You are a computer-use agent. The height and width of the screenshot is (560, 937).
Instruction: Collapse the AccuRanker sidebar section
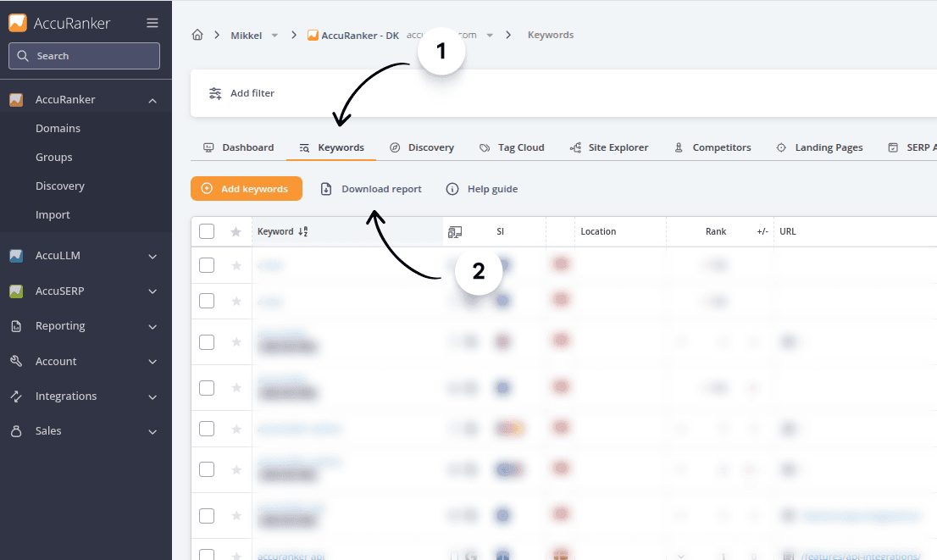[152, 101]
